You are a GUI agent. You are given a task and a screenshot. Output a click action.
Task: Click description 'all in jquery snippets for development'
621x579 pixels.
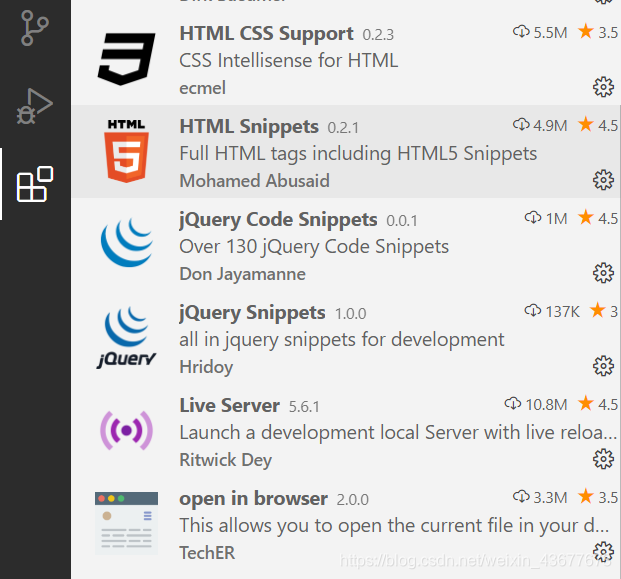click(x=342, y=340)
